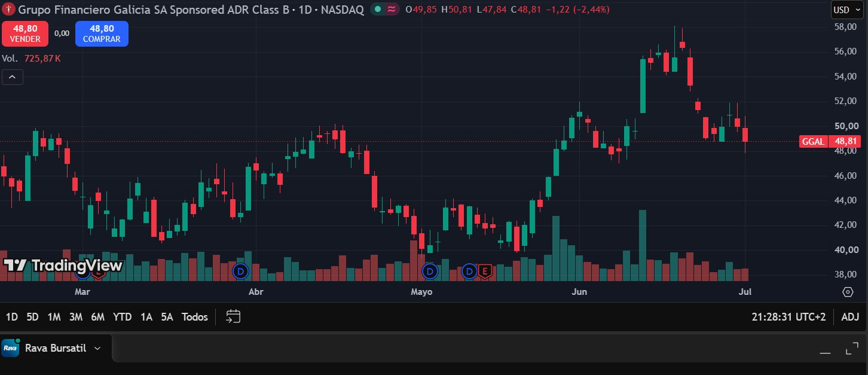Click the Mar label on time axis
The width and height of the screenshot is (868, 375).
[x=82, y=292]
